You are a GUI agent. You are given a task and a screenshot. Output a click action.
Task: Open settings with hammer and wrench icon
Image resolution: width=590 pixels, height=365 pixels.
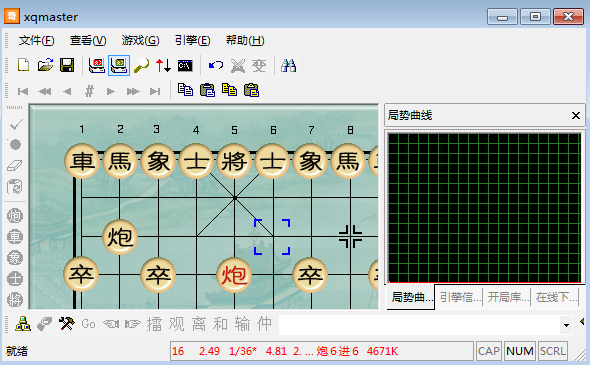[x=66, y=324]
